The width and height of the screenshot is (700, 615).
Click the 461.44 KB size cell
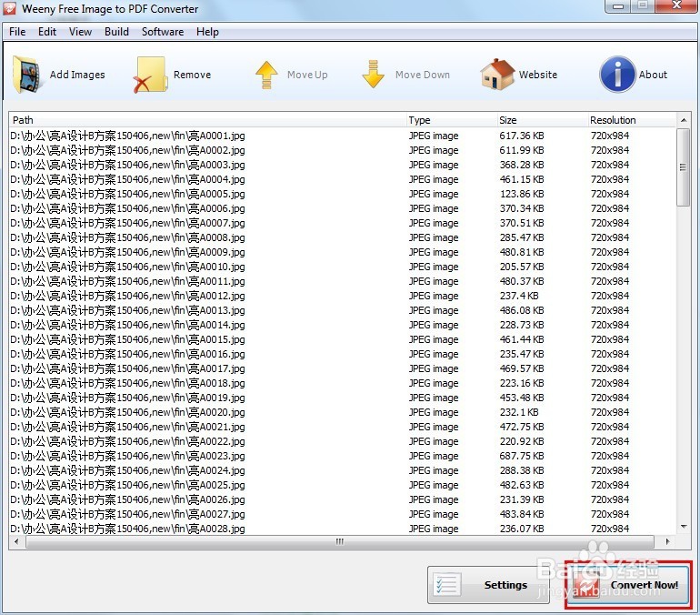point(522,339)
